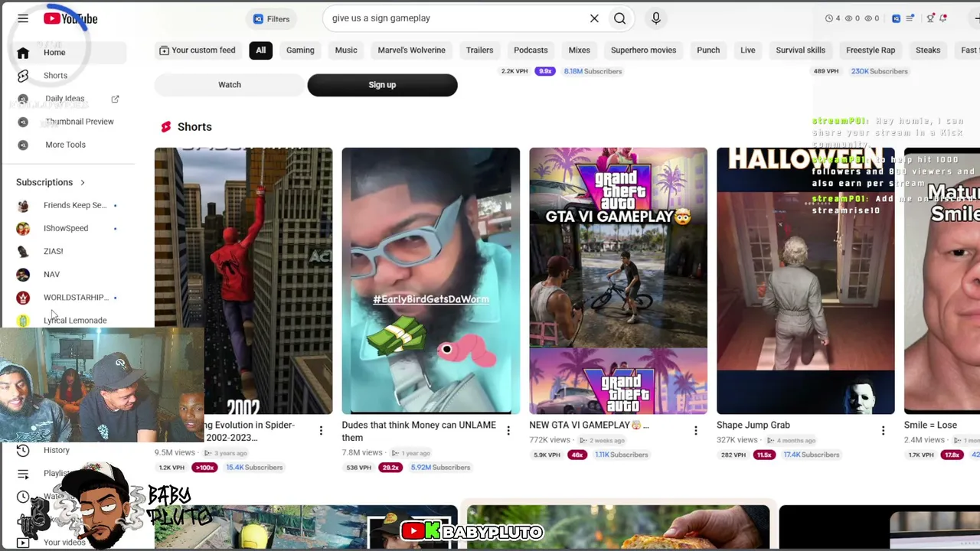The image size is (980, 551).
Task: Open the Your custom feed chip
Action: tap(198, 51)
